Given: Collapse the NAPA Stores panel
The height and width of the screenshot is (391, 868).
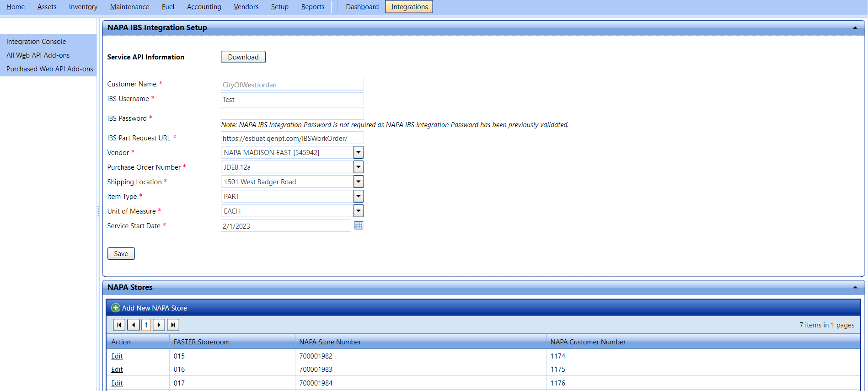Looking at the screenshot, I should [x=855, y=288].
